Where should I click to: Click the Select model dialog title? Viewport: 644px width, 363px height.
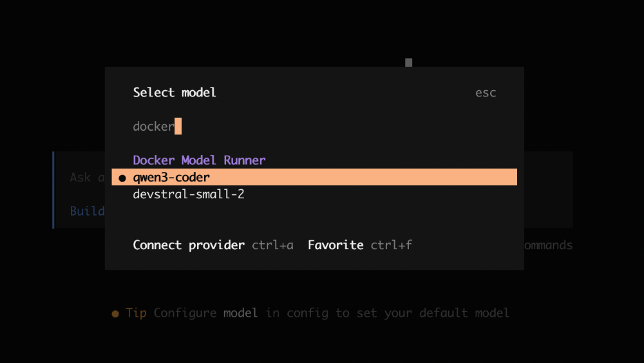click(175, 93)
